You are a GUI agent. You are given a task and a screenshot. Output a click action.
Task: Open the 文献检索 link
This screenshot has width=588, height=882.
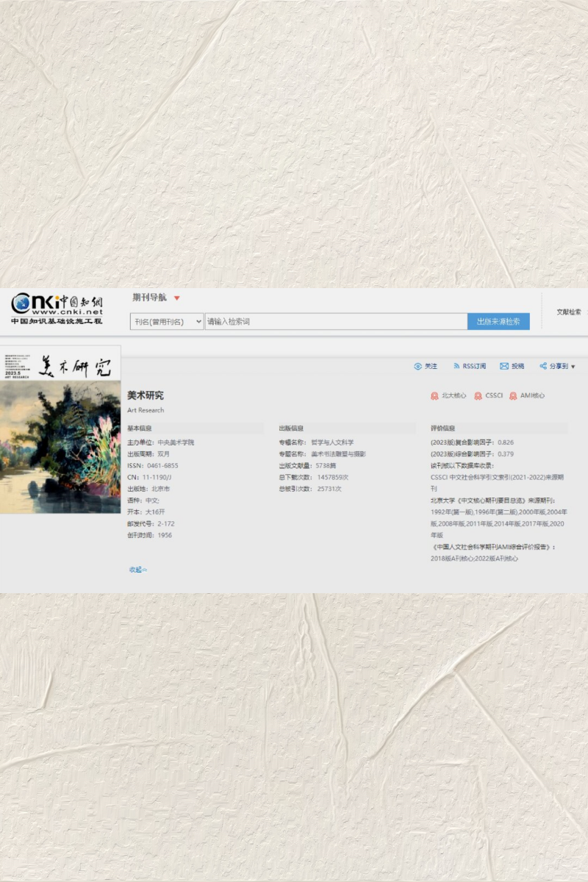(x=569, y=312)
